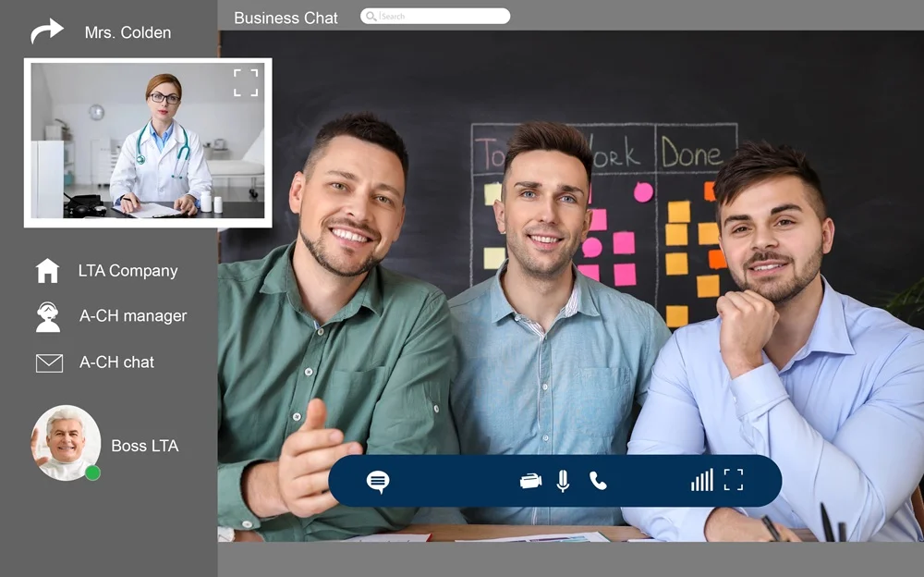This screenshot has width=924, height=577.
Task: Select A-CH manager in the sidebar
Action: 133,316
